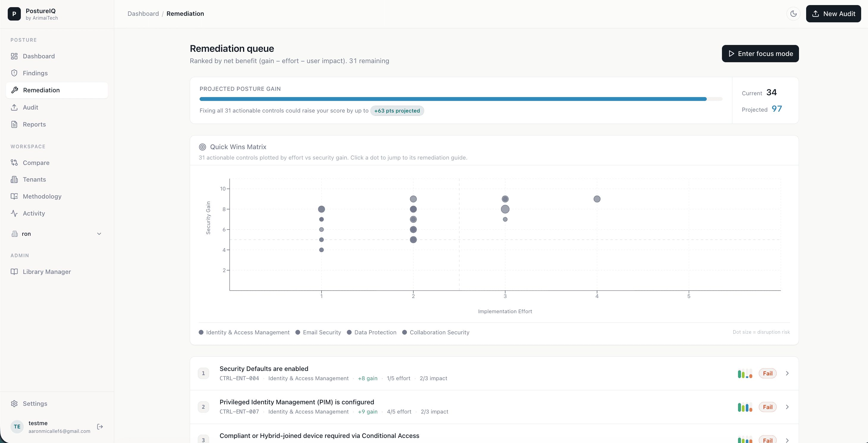Click rank number 2 badge
The height and width of the screenshot is (443, 868).
point(203,407)
